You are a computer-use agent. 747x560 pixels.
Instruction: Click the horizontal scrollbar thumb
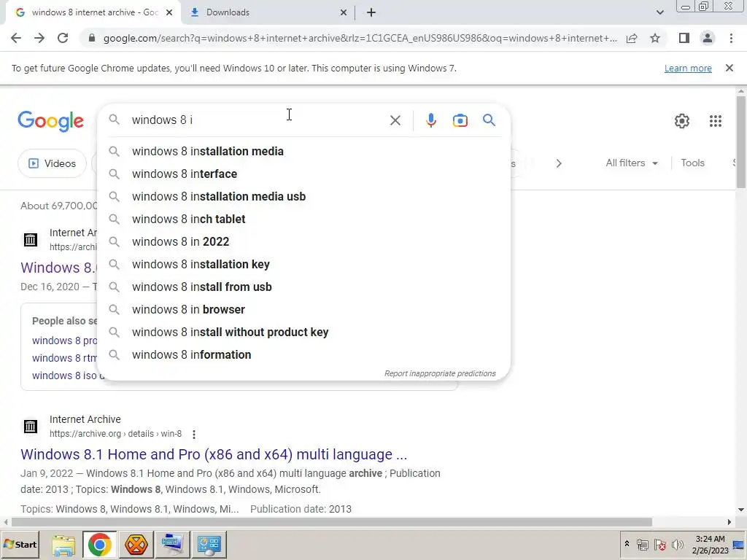(x=332, y=522)
